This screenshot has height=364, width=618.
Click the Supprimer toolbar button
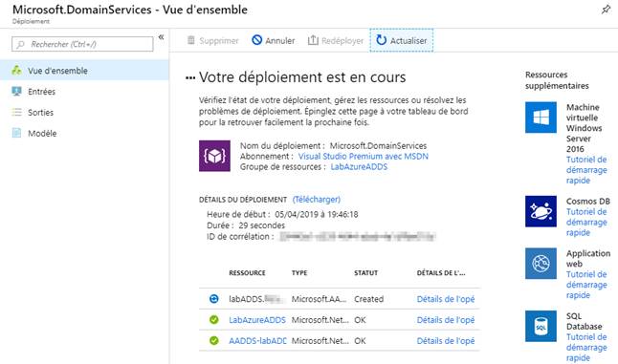212,40
